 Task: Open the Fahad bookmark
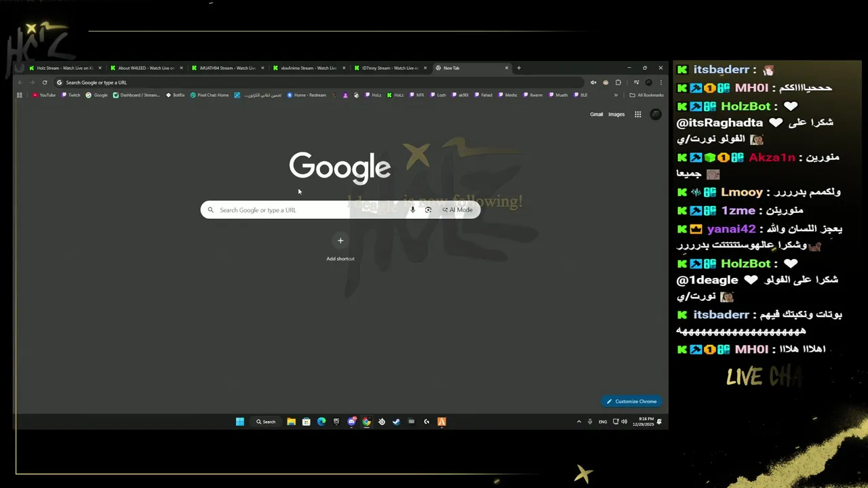click(x=484, y=95)
